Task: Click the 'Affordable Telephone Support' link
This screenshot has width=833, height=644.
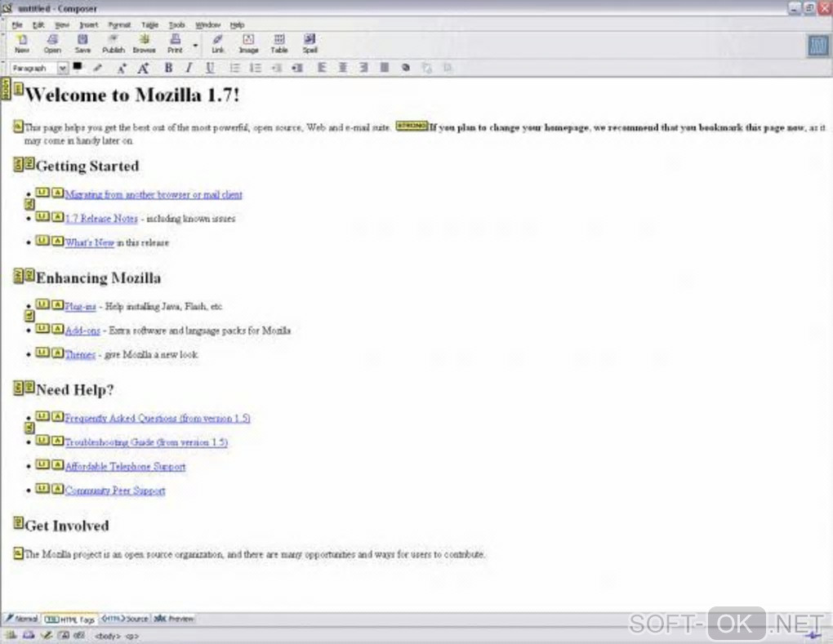Action: (126, 467)
